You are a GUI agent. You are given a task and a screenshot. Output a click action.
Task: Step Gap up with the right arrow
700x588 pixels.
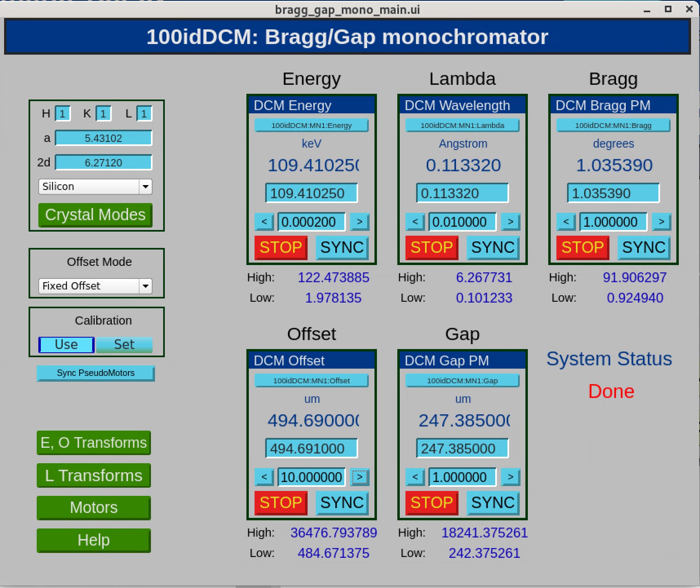(510, 477)
